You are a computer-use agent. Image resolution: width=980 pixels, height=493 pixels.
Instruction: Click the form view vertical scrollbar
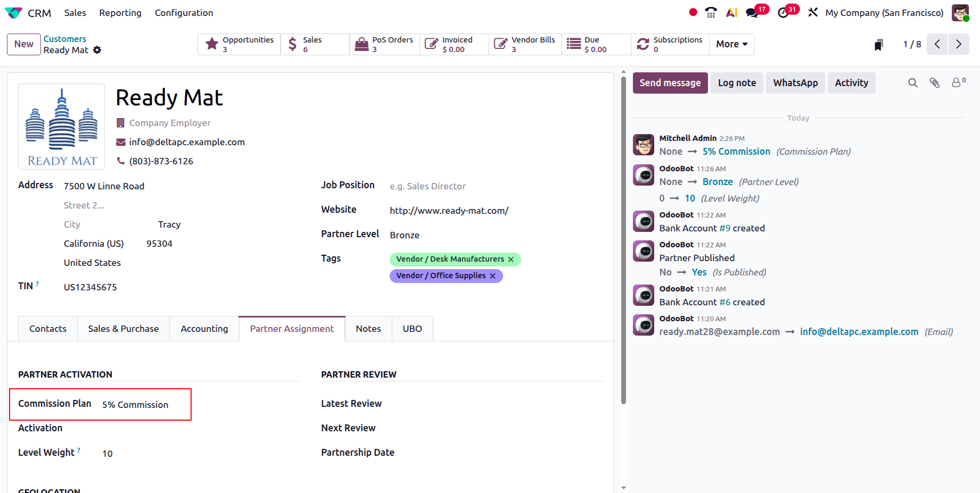623,239
